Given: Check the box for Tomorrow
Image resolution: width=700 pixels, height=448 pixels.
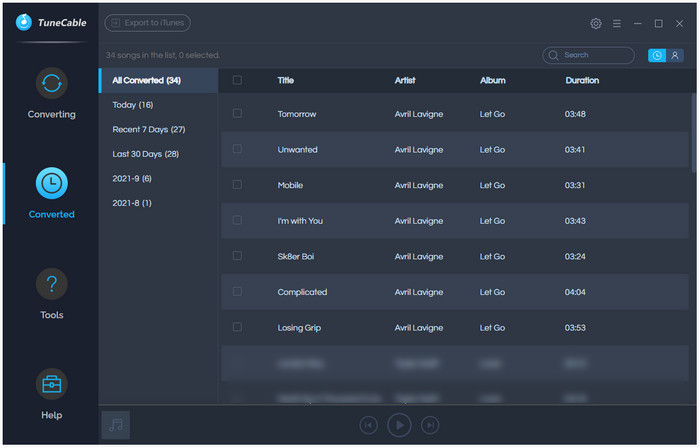Looking at the screenshot, I should 238,113.
